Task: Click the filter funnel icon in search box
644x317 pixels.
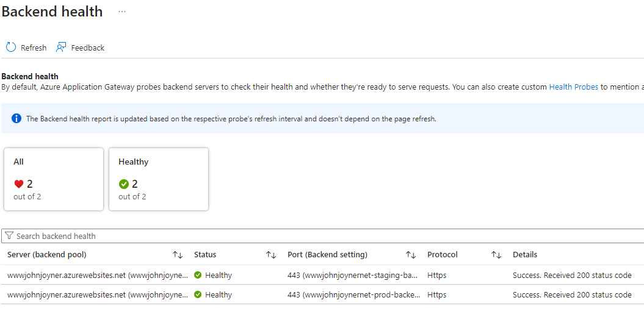Action: 9,236
